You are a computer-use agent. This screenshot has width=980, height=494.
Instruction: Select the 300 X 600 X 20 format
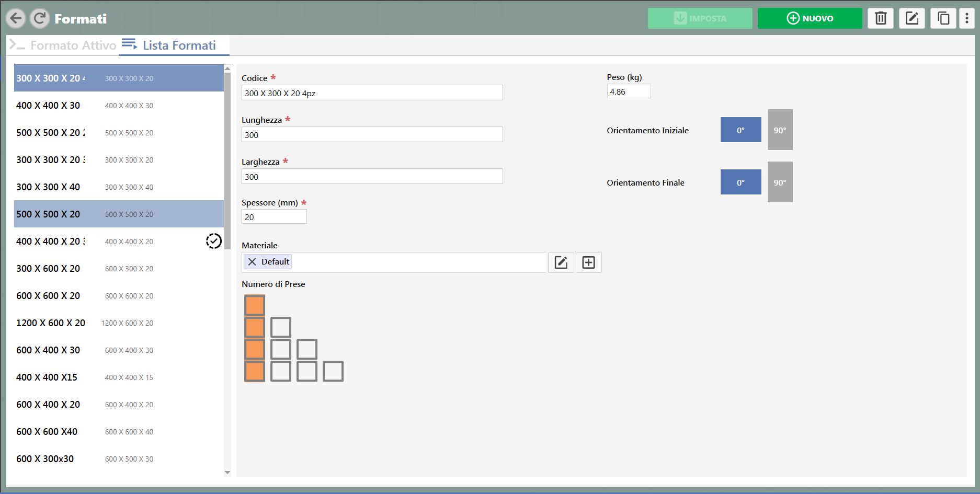[119, 268]
